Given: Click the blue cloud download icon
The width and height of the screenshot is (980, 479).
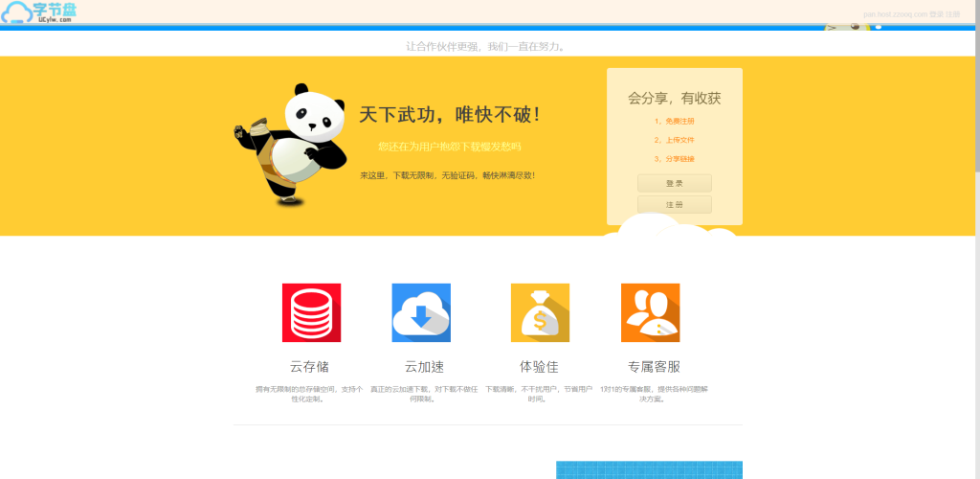Looking at the screenshot, I should pyautogui.click(x=421, y=312).
